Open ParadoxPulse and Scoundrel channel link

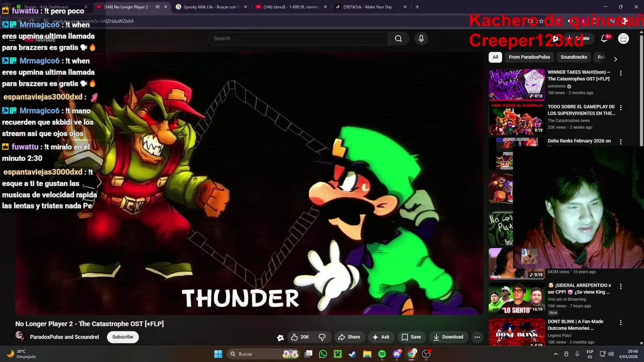point(64,337)
